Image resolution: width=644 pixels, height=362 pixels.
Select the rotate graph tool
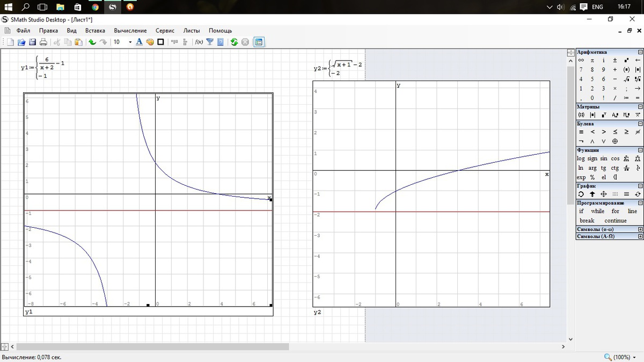581,194
